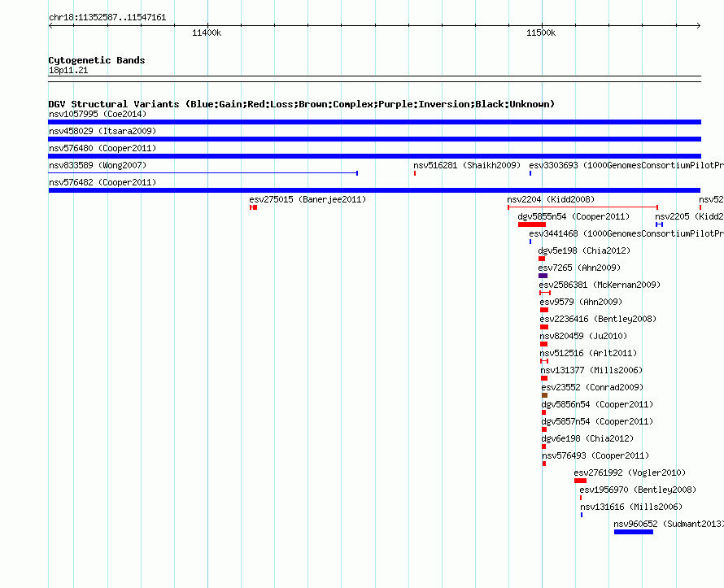Select esv3303693 1000Genomes variant label
724x588 pixels.
coord(626,165)
